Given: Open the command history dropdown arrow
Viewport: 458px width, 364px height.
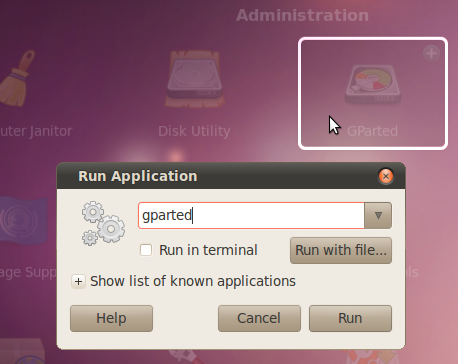Looking at the screenshot, I should tap(378, 215).
